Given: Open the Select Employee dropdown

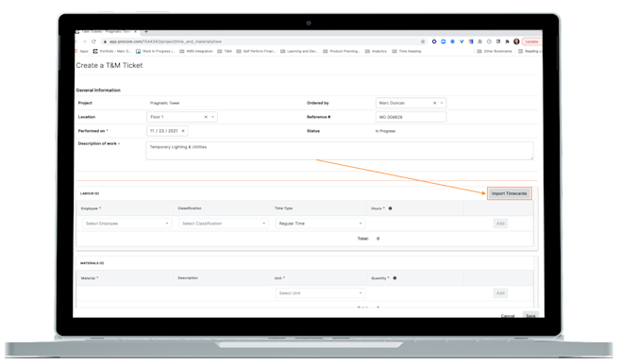Looking at the screenshot, I should (x=127, y=223).
